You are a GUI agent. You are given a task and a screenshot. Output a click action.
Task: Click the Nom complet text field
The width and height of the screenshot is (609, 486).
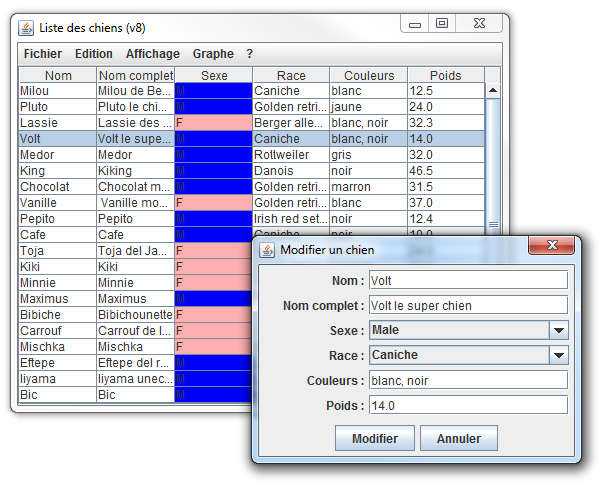468,306
